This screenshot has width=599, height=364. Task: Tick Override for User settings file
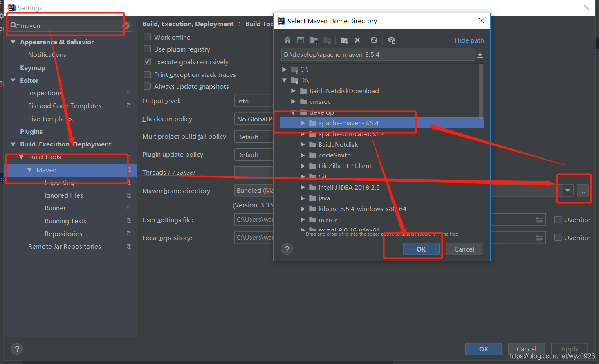click(x=558, y=220)
